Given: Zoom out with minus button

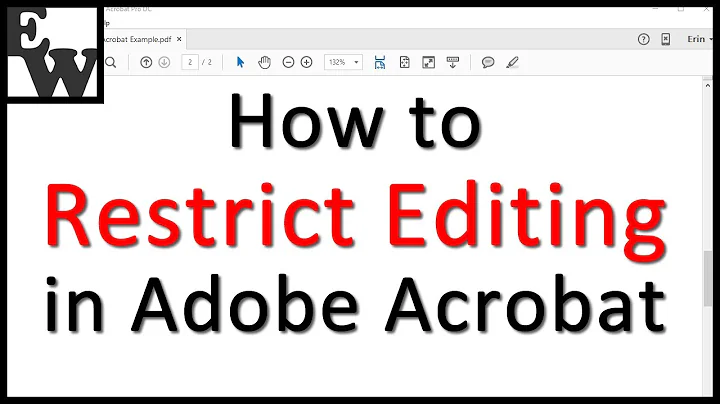Looking at the screenshot, I should click(x=288, y=62).
